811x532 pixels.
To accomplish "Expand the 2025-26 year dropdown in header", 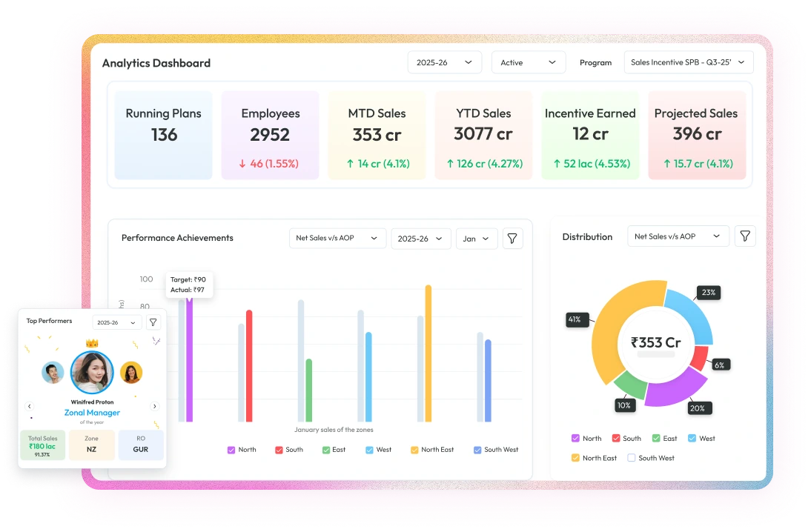I will tap(444, 63).
